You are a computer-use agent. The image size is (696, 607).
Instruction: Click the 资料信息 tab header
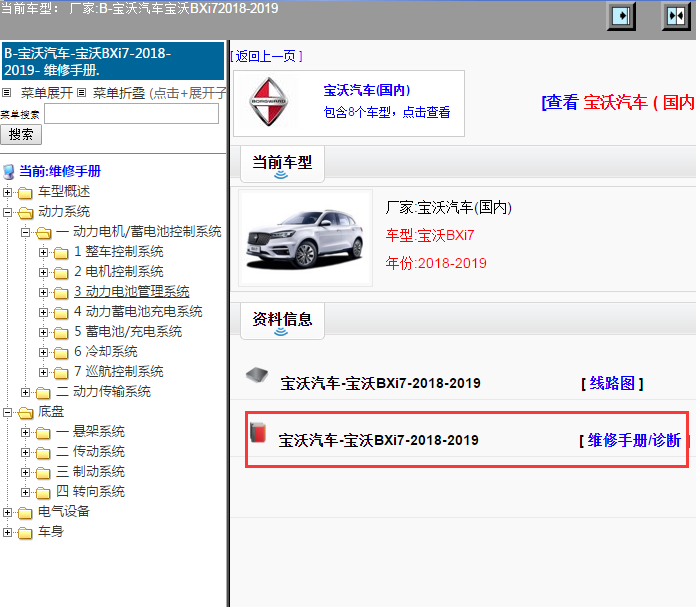click(x=282, y=321)
